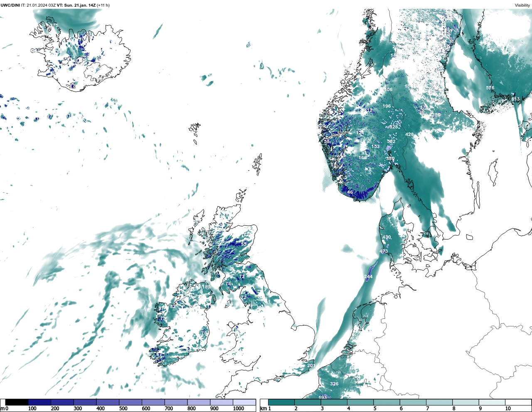Viewport: 532px width, 412px height.
Task: Click the 189 value over Northern Ireland
Action: point(206,287)
